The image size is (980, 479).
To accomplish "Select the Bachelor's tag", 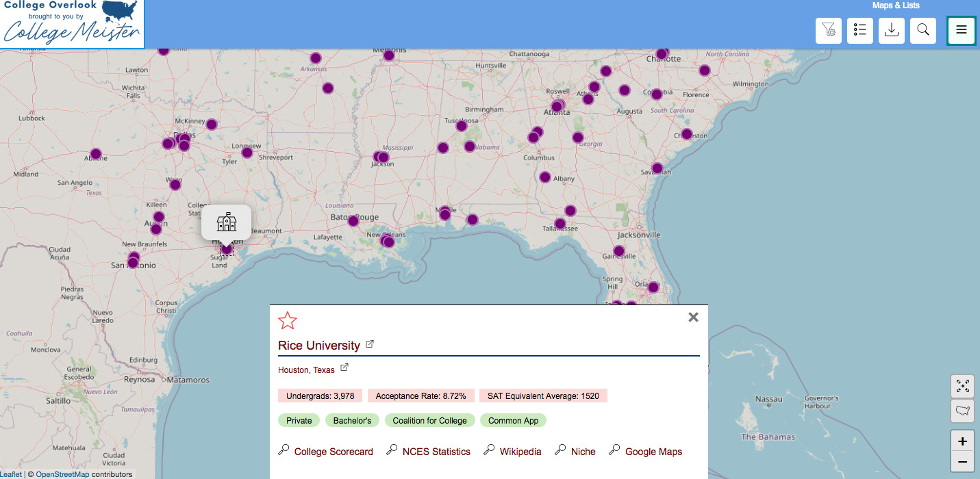I will click(352, 420).
